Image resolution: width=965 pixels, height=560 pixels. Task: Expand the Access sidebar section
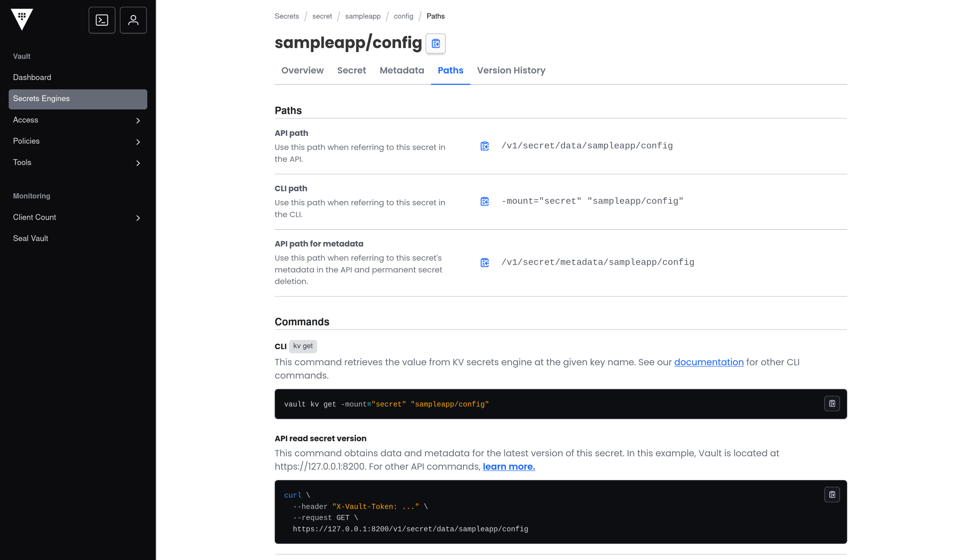(x=78, y=120)
